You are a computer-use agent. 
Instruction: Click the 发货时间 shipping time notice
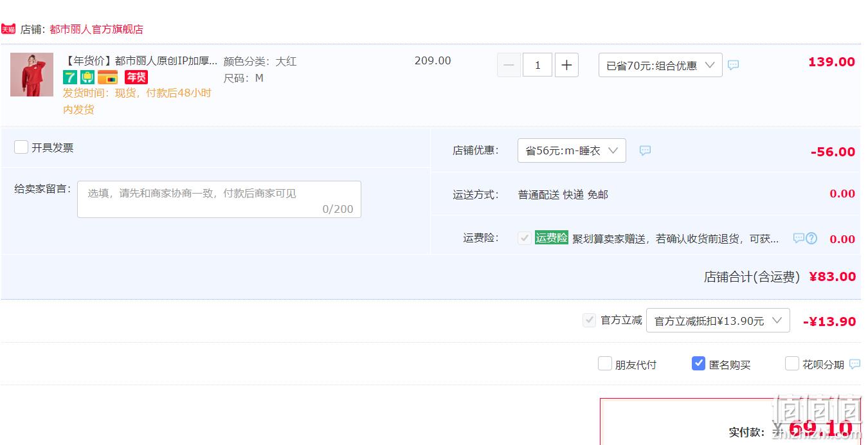tap(137, 101)
